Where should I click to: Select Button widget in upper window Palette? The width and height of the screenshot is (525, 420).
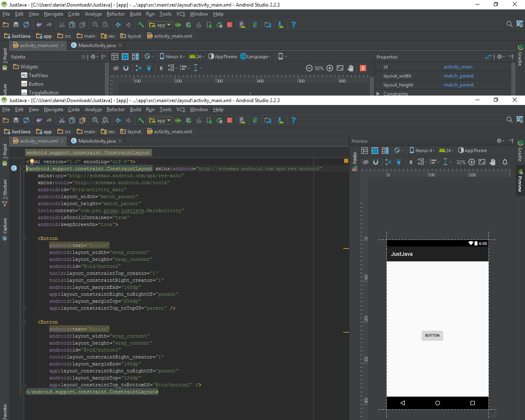click(32, 84)
